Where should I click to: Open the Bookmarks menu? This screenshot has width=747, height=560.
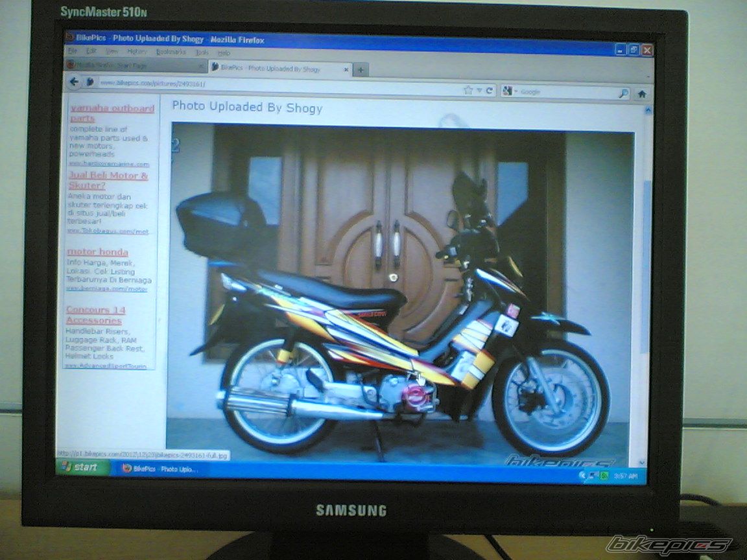pyautogui.click(x=171, y=52)
